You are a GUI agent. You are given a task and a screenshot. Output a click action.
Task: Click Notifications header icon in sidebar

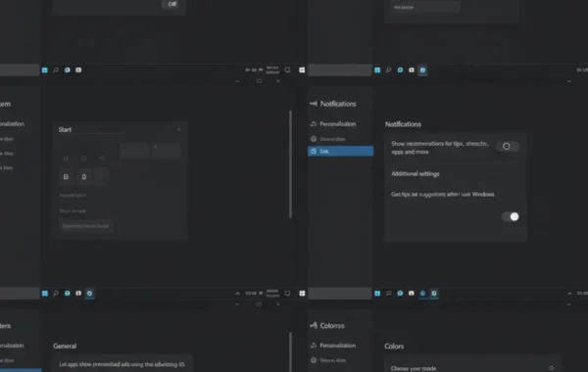[x=314, y=104]
